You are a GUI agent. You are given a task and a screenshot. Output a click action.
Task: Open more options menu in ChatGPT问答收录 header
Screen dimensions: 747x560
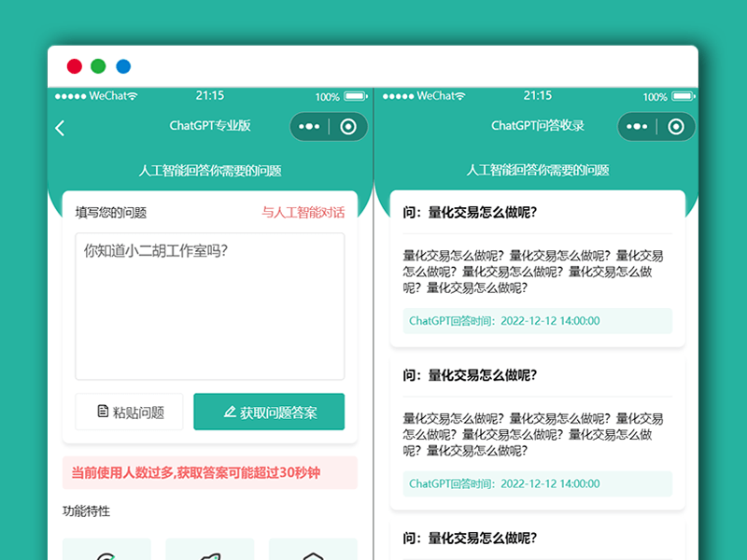point(637,127)
